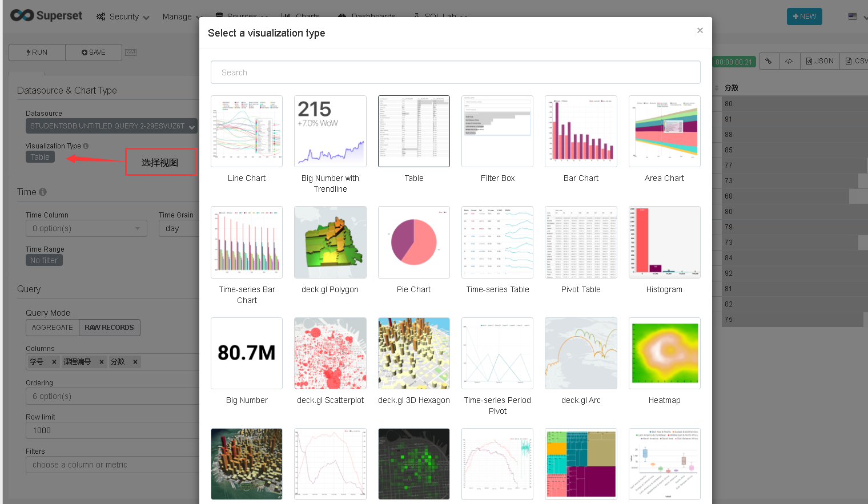Click the query time 00:00:00.21 badge

point(734,62)
